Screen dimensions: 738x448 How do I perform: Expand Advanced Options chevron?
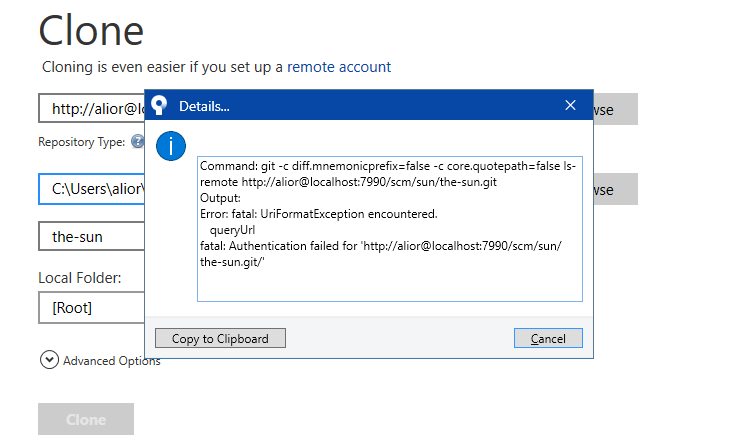[49, 360]
